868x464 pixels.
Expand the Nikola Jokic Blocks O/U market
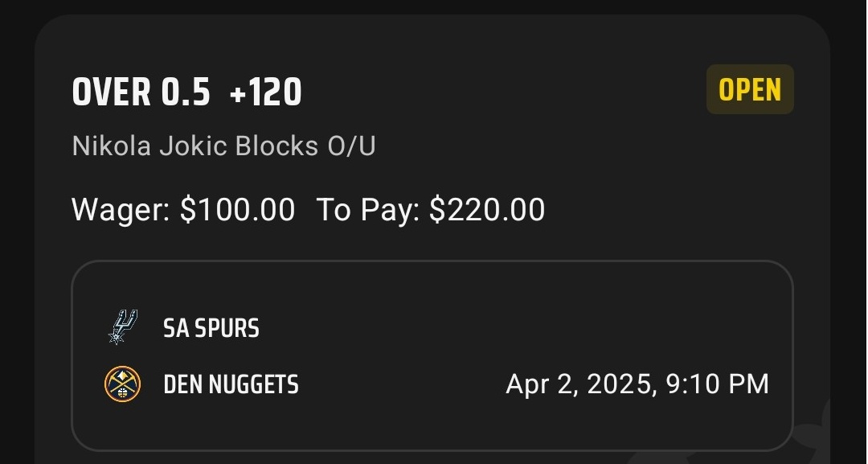[223, 146]
